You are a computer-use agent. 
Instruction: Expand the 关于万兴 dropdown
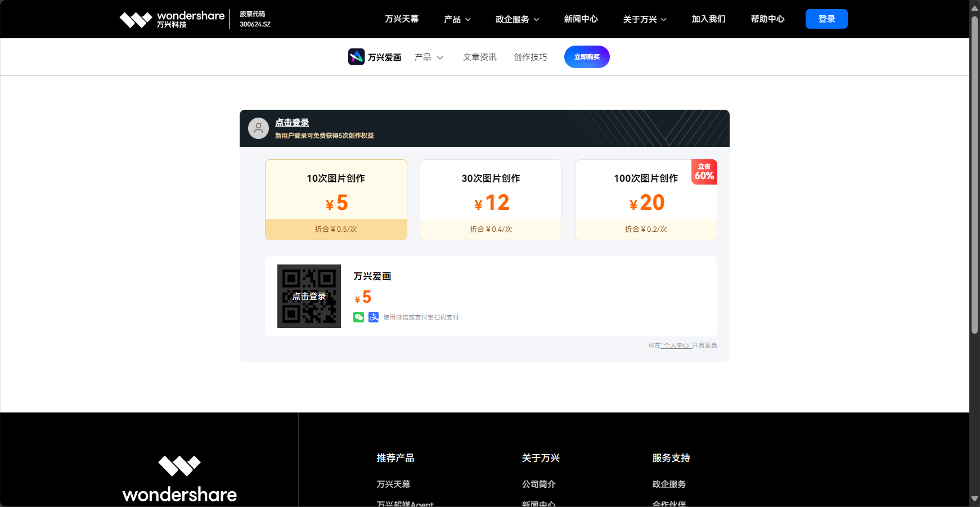(x=645, y=19)
